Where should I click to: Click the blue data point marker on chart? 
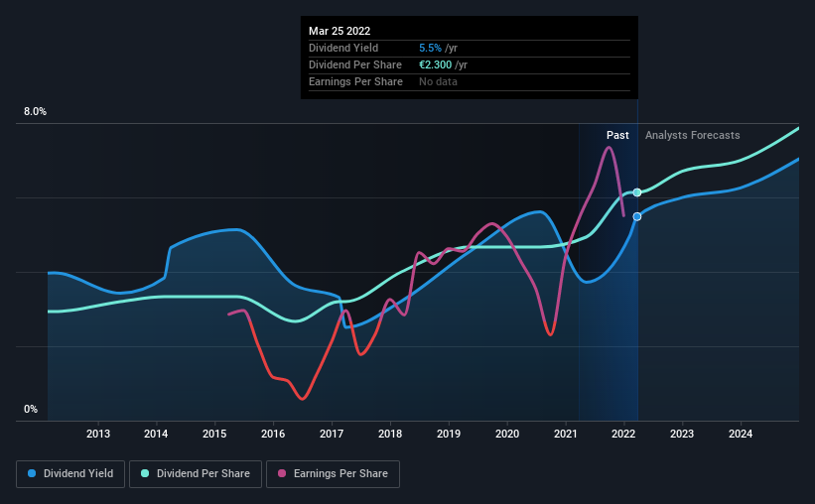point(637,216)
